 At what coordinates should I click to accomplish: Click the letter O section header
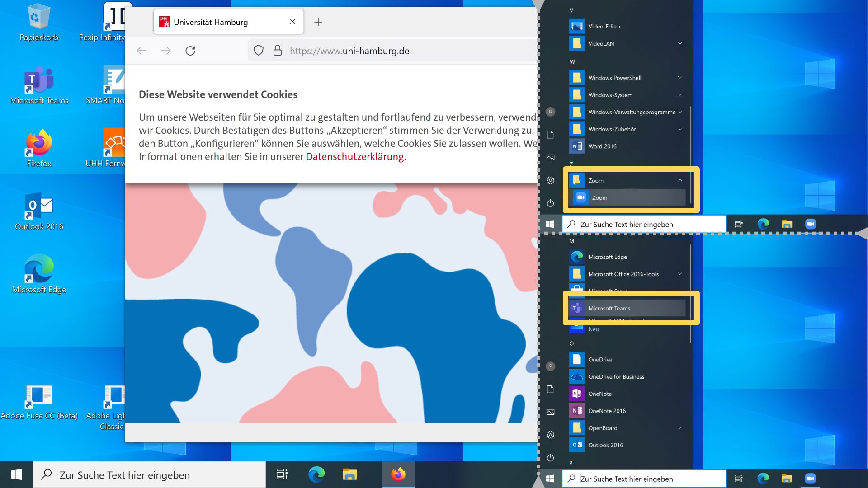[571, 343]
